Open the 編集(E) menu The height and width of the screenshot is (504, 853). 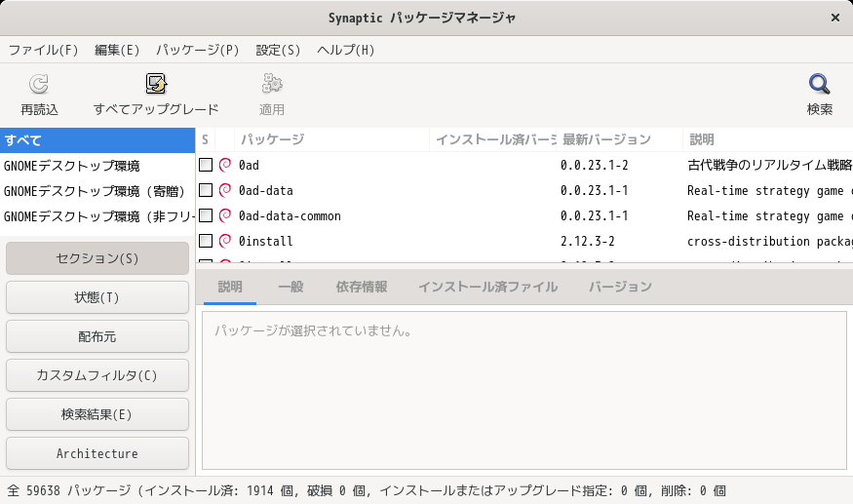[117, 50]
